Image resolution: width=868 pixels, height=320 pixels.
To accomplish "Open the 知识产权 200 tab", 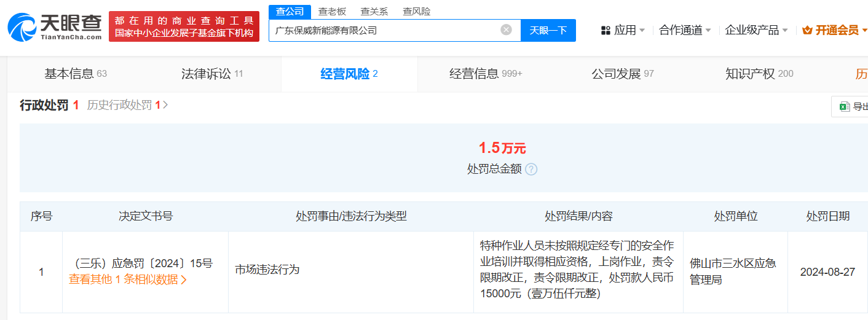I will [759, 74].
